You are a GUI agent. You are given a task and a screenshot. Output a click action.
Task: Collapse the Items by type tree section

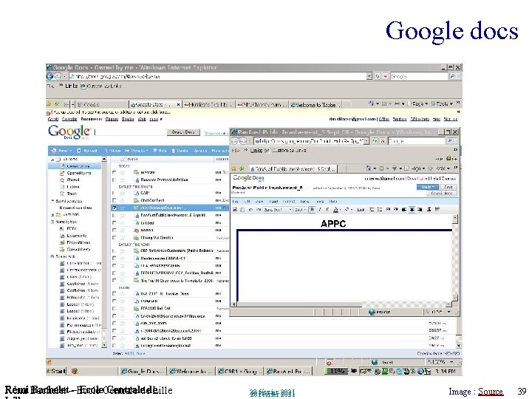pos(52,222)
